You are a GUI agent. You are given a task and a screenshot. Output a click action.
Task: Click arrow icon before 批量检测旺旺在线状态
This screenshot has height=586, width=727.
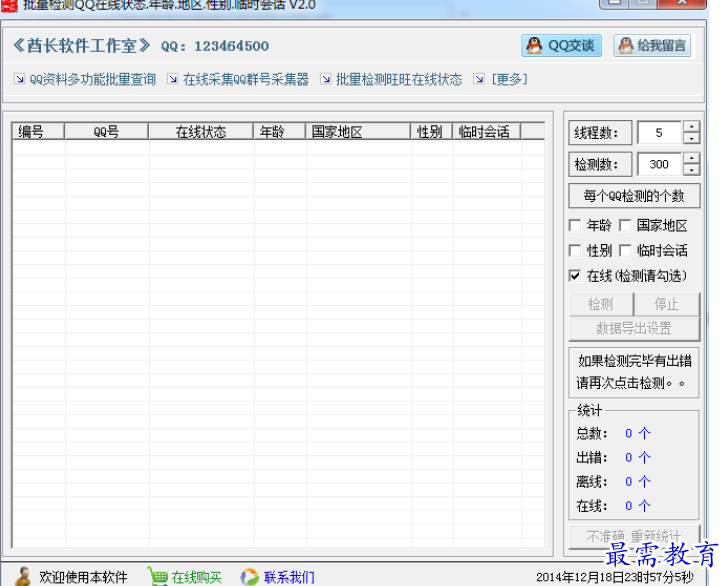(x=326, y=79)
